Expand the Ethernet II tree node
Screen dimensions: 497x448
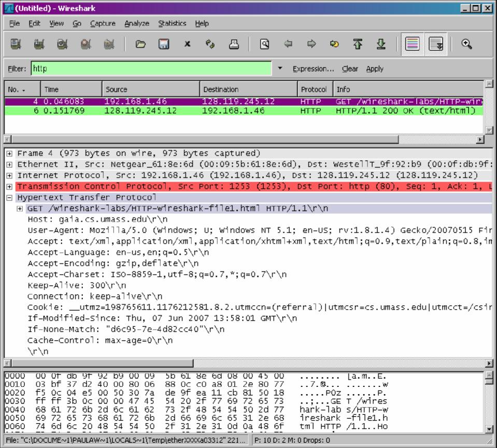pos(9,165)
